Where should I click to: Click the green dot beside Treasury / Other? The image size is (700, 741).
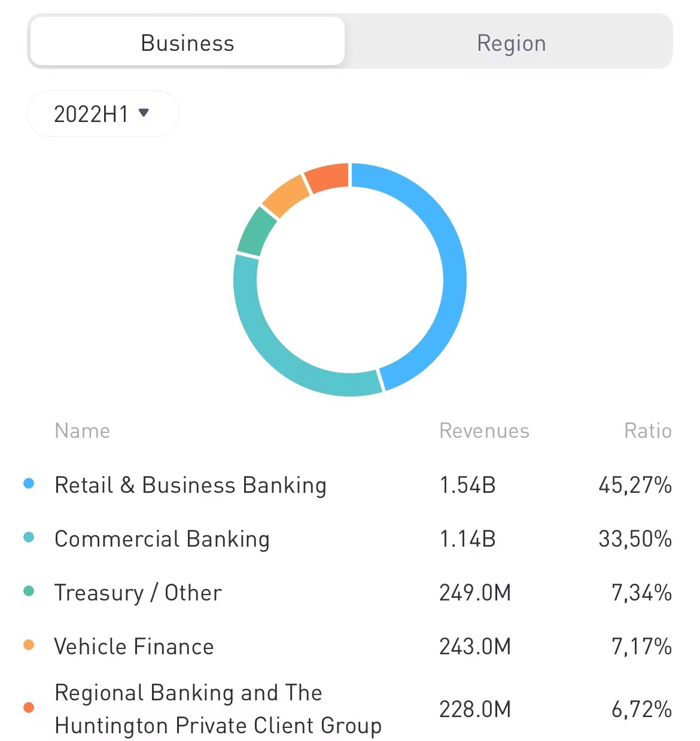pos(29,591)
